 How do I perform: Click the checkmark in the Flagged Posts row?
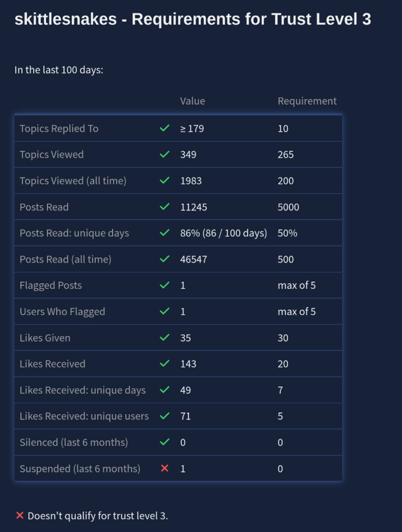click(x=165, y=285)
